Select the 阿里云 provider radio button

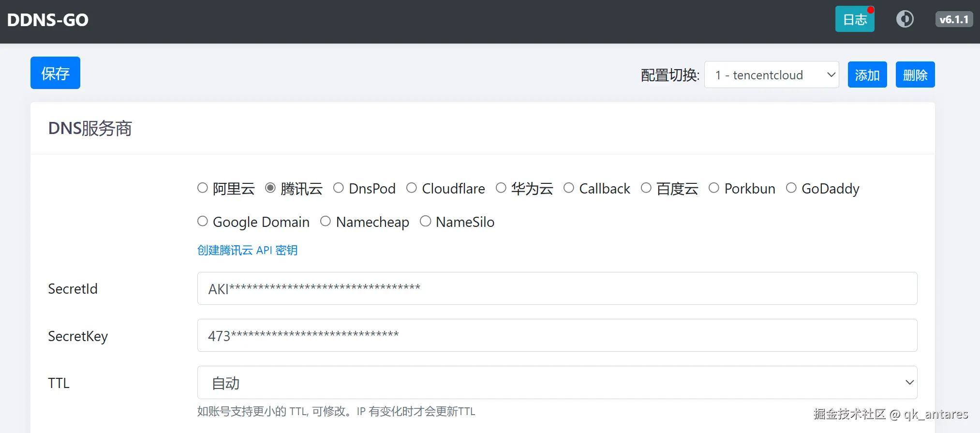coord(203,188)
